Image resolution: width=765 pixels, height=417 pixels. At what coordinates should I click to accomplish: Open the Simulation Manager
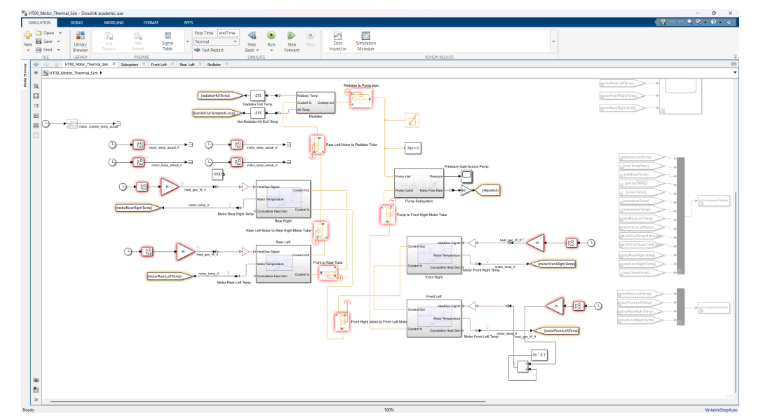click(366, 41)
